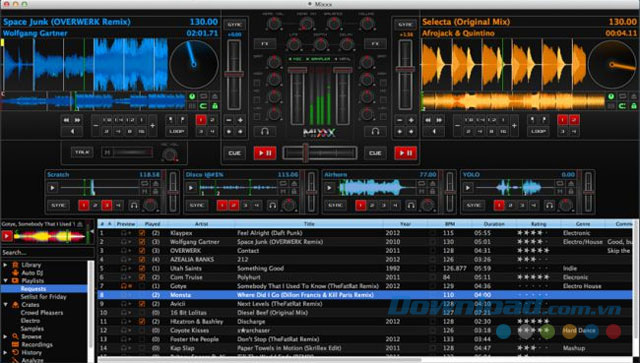Open Auto DJ in the sidebar

coord(32,273)
